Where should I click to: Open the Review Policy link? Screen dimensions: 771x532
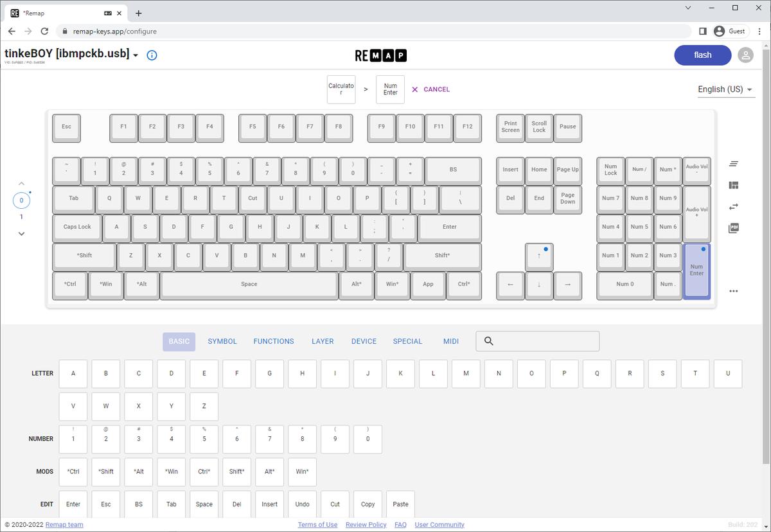[x=366, y=525]
